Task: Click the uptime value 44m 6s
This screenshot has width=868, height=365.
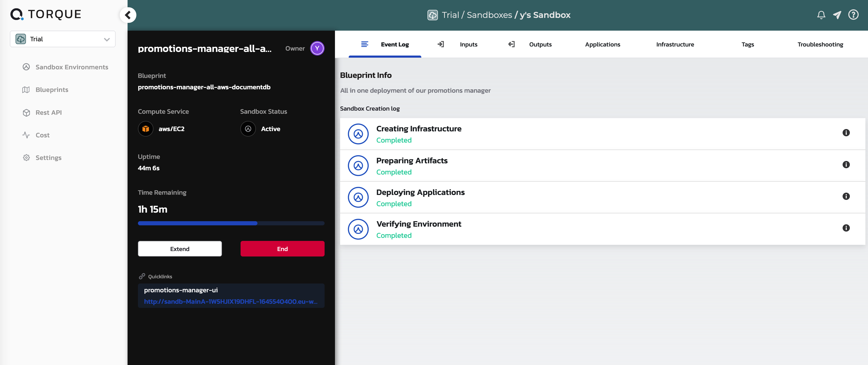Action: pos(149,168)
